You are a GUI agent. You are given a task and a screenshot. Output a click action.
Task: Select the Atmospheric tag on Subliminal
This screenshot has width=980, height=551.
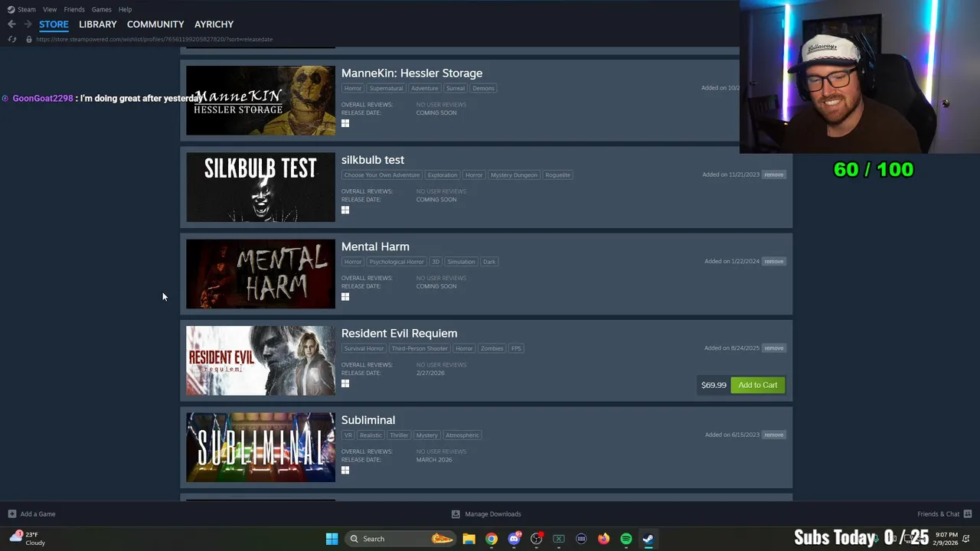coord(462,435)
